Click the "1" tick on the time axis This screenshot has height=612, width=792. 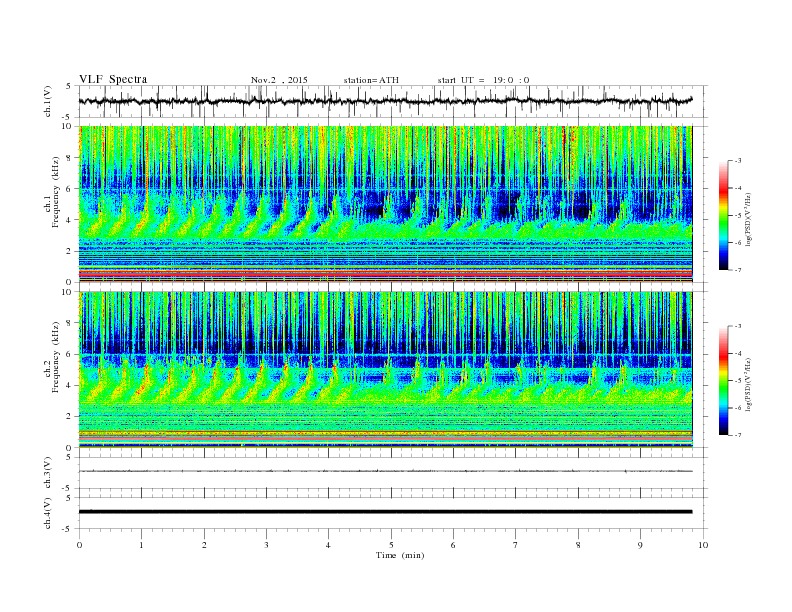pyautogui.click(x=141, y=545)
